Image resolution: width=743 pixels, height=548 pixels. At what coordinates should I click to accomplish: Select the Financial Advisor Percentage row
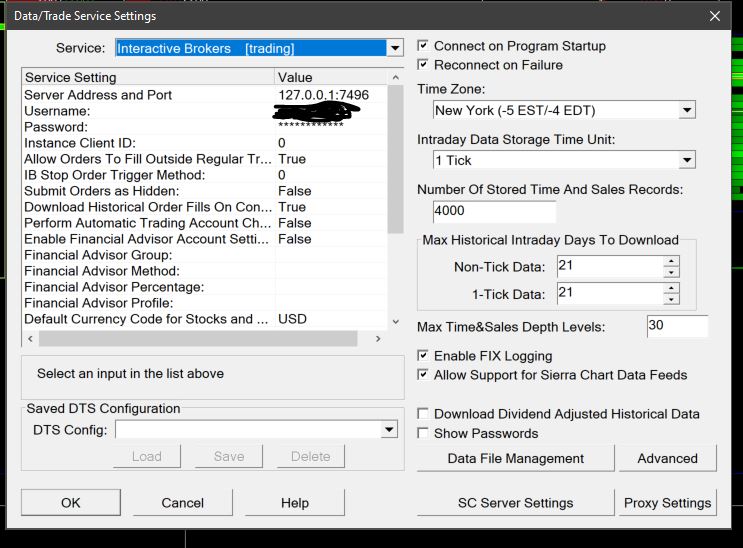pos(204,287)
